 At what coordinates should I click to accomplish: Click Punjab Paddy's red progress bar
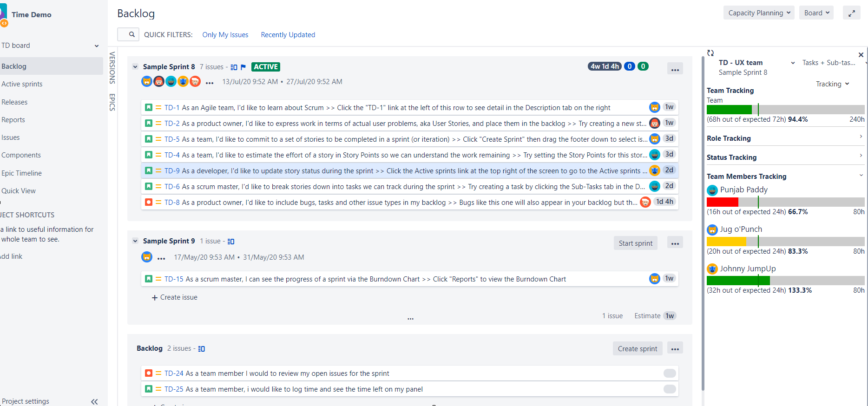(x=723, y=202)
